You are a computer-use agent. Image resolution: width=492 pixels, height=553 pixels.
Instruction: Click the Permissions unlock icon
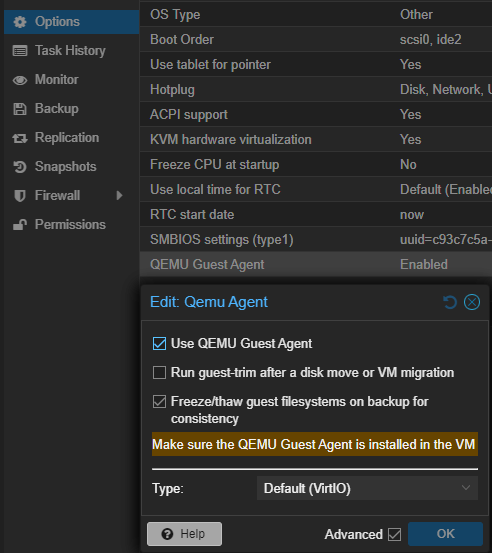(20, 225)
